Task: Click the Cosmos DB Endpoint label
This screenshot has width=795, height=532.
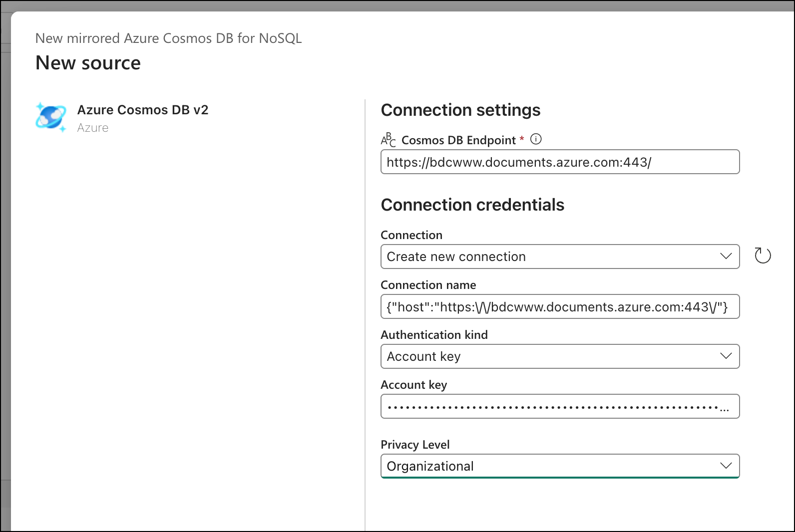Action: pyautogui.click(x=458, y=140)
